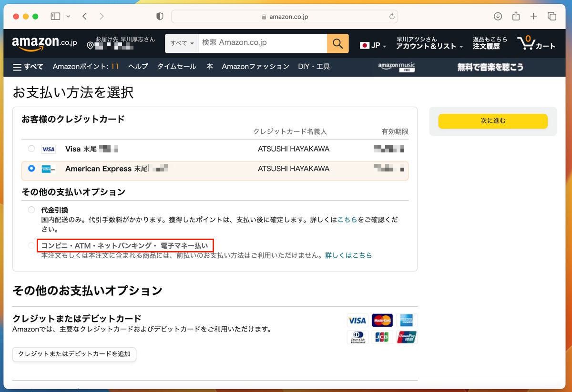Click the Visa logo among accepted cards

coord(357,321)
